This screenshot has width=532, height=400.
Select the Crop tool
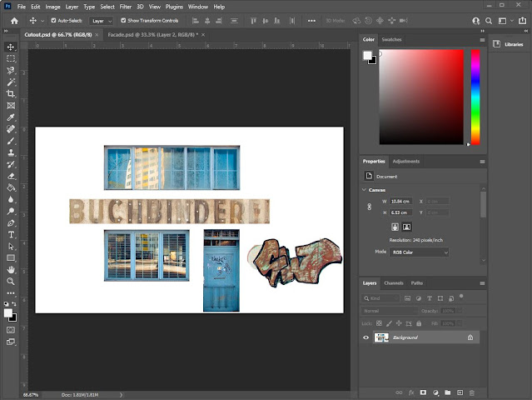(x=11, y=93)
